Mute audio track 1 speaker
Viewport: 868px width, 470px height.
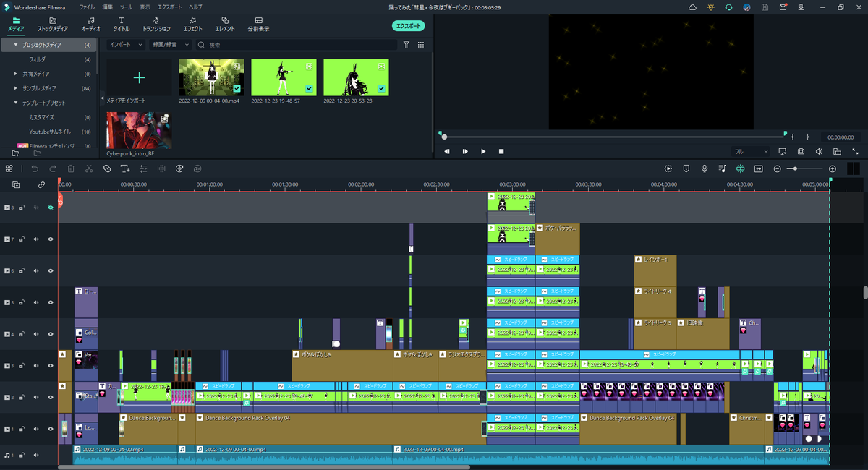point(35,456)
